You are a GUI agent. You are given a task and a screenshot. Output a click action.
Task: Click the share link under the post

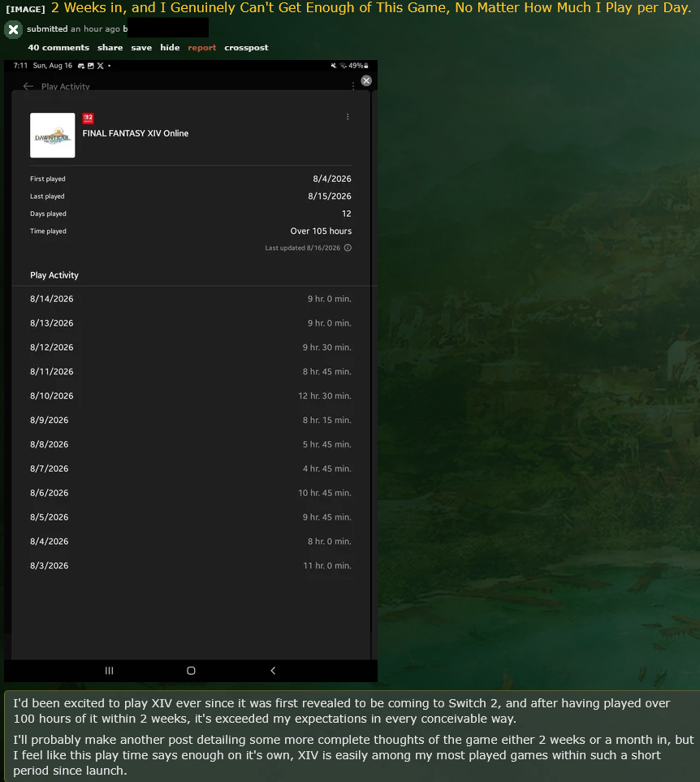click(x=110, y=47)
